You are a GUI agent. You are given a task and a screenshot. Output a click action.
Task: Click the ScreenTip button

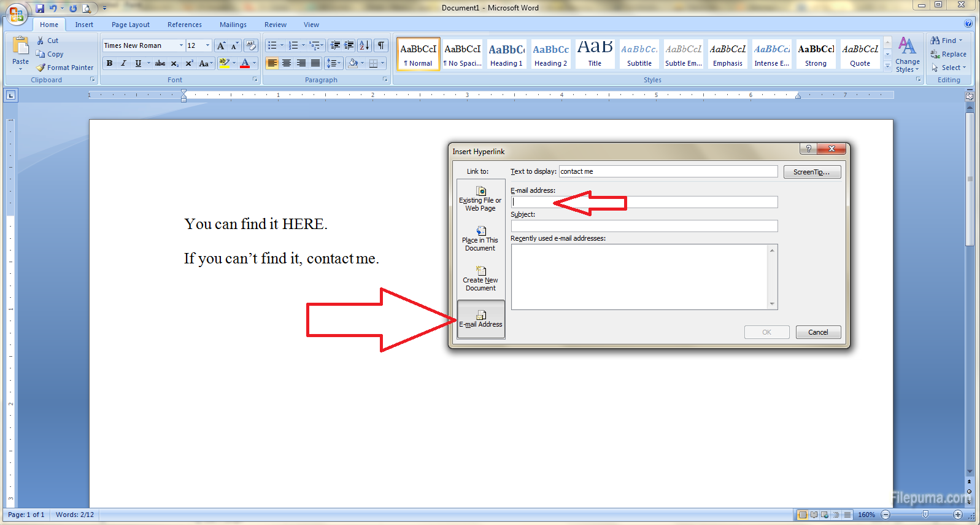811,172
